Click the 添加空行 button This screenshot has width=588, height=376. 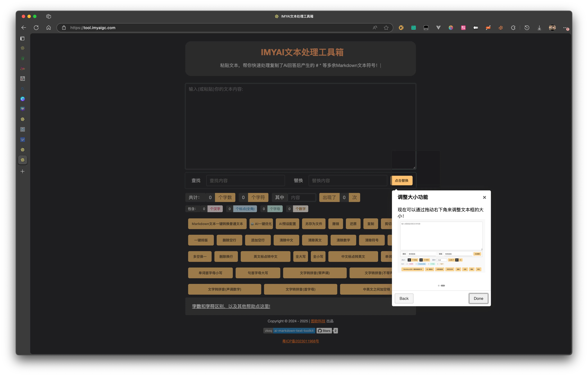click(x=258, y=240)
